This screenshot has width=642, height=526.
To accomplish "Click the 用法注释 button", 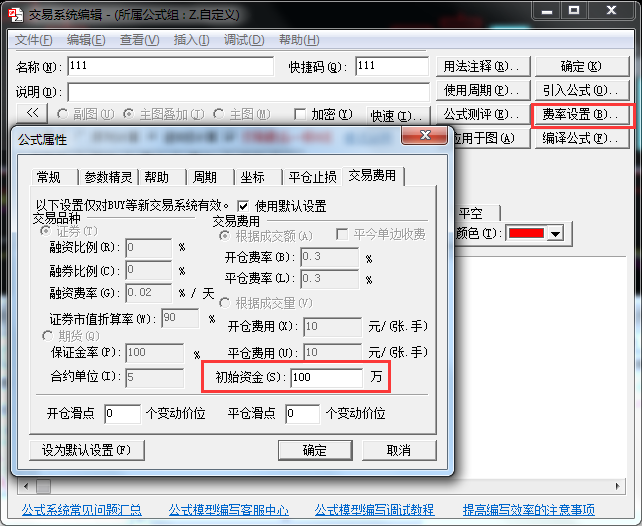I will click(483, 66).
